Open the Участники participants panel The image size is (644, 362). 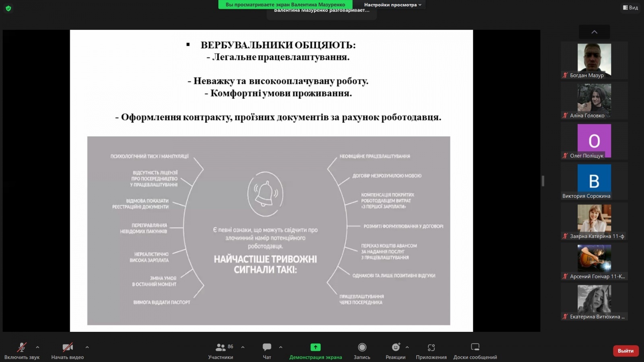coord(221,351)
